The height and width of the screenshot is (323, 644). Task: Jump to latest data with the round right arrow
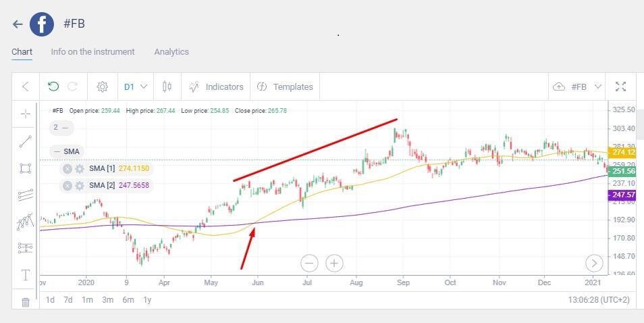(594, 263)
